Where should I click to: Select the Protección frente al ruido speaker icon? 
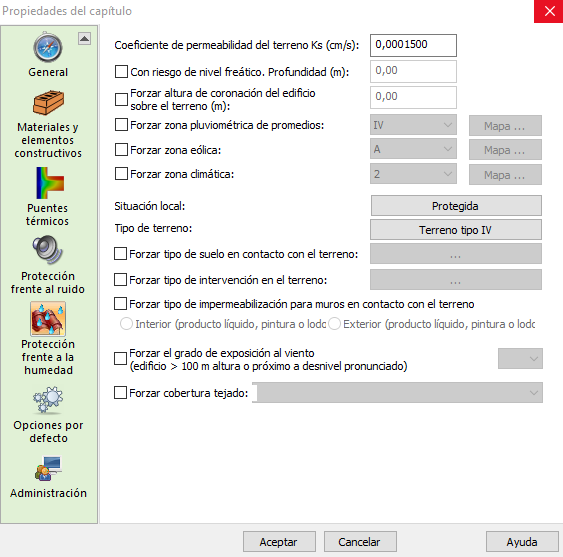pyautogui.click(x=48, y=250)
